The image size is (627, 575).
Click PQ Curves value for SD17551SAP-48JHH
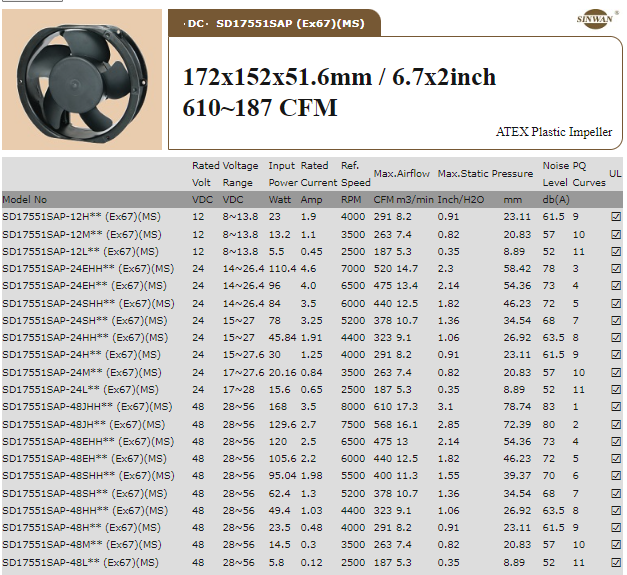(576, 407)
